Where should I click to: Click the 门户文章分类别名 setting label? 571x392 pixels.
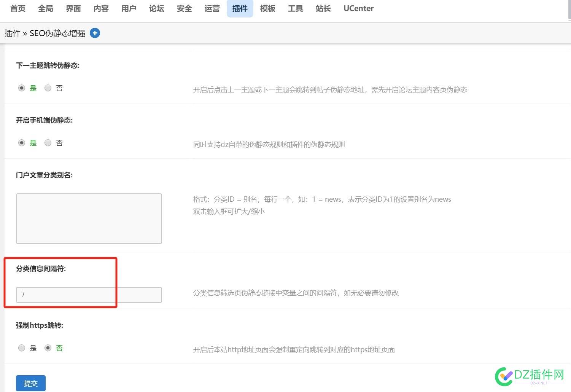(x=45, y=175)
